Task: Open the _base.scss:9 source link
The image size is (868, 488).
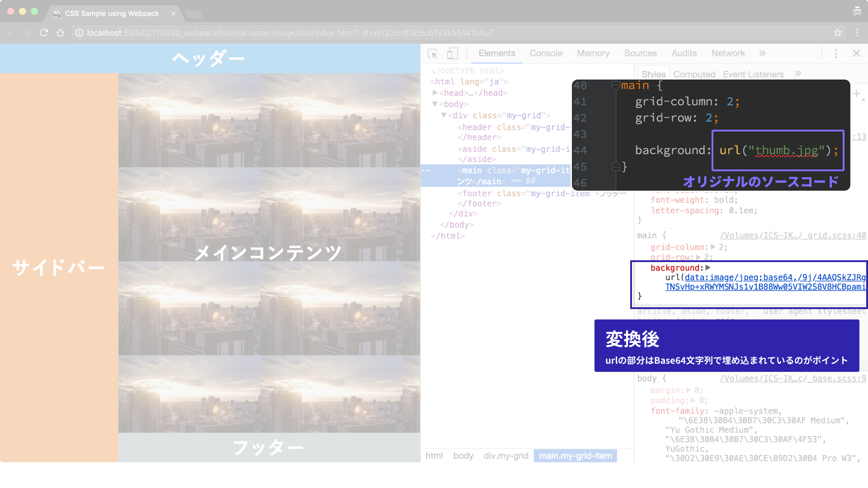Action: coord(793,379)
